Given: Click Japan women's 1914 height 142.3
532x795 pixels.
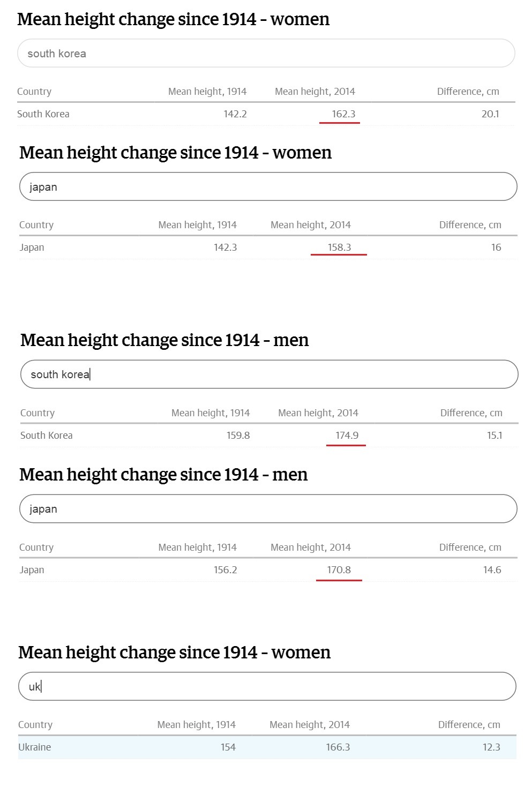Looking at the screenshot, I should 225,247.
